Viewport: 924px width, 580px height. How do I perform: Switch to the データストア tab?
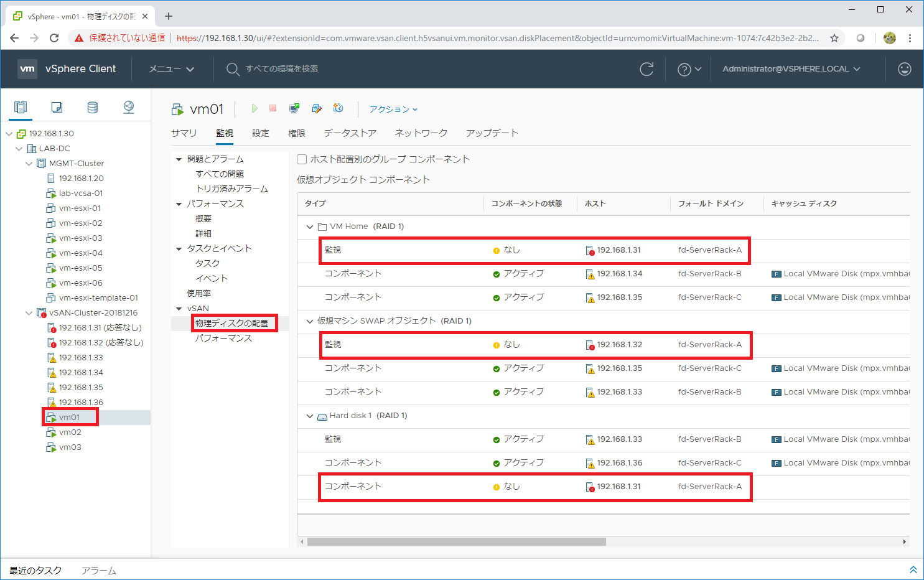(350, 133)
